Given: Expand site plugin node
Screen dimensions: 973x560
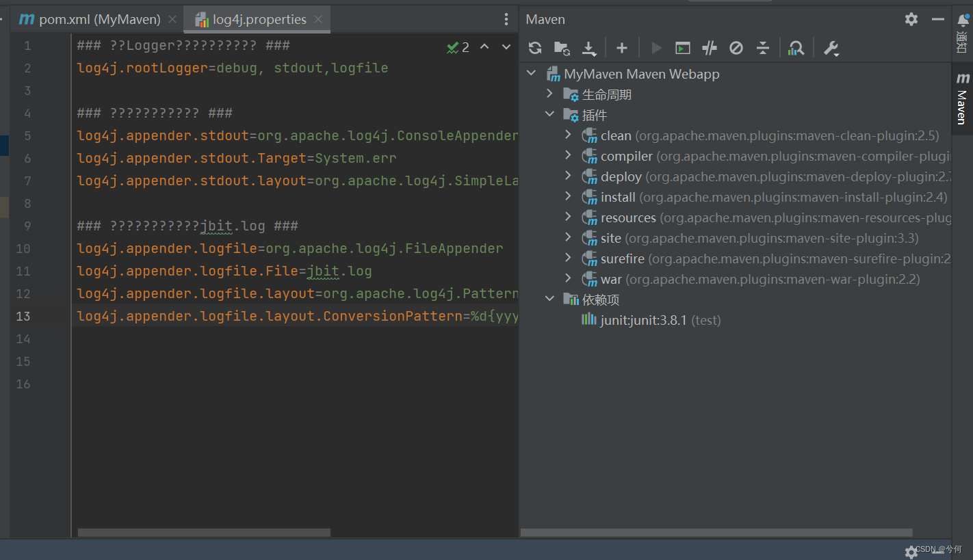Looking at the screenshot, I should click(x=568, y=237).
